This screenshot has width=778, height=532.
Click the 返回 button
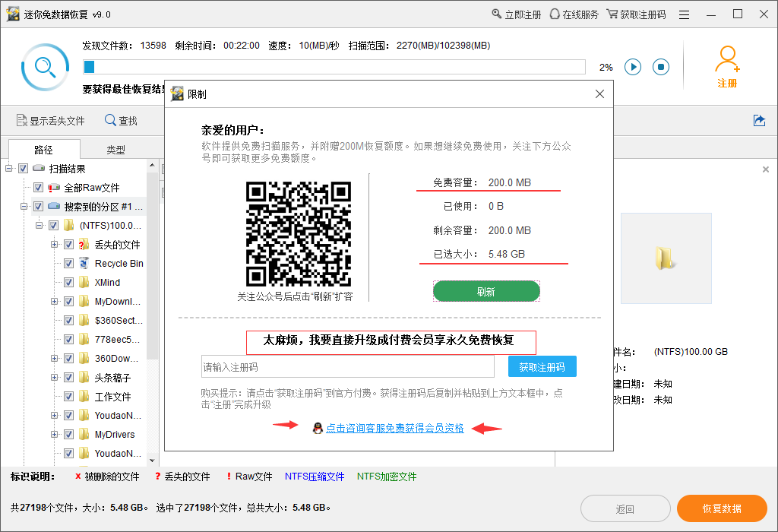pyautogui.click(x=625, y=508)
